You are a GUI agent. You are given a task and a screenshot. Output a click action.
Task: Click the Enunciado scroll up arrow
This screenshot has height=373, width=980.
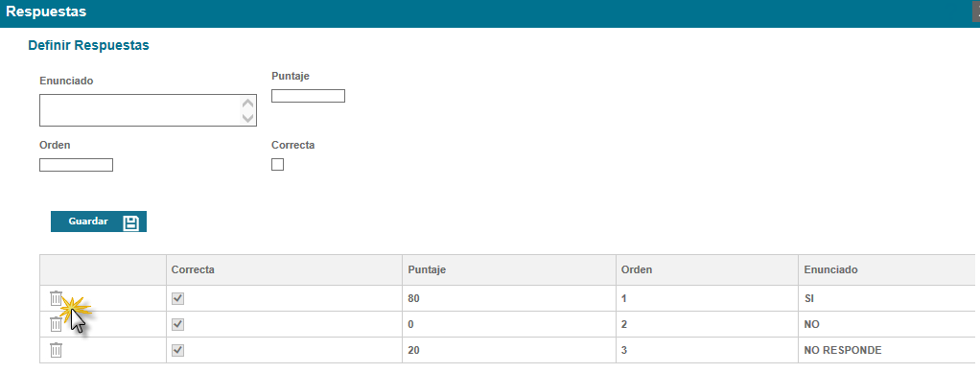pyautogui.click(x=248, y=104)
